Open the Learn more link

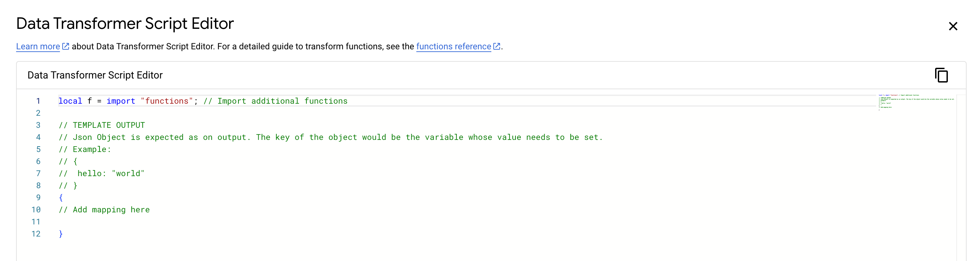tap(37, 46)
